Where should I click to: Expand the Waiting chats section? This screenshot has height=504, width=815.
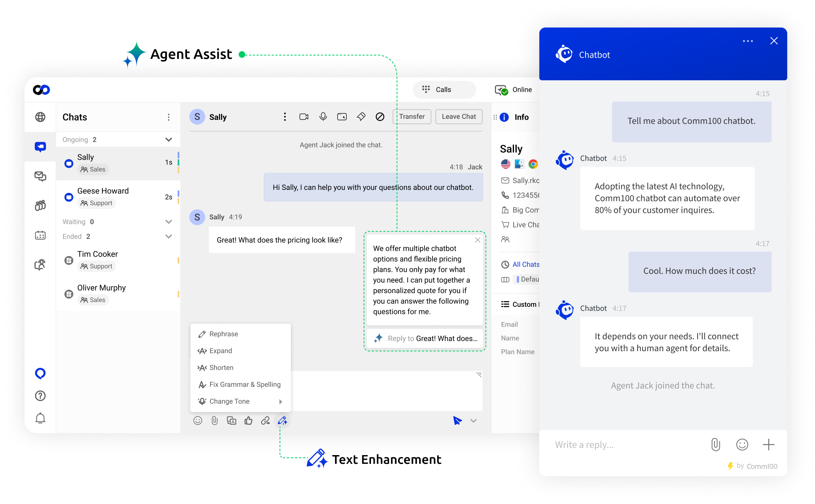(x=169, y=222)
